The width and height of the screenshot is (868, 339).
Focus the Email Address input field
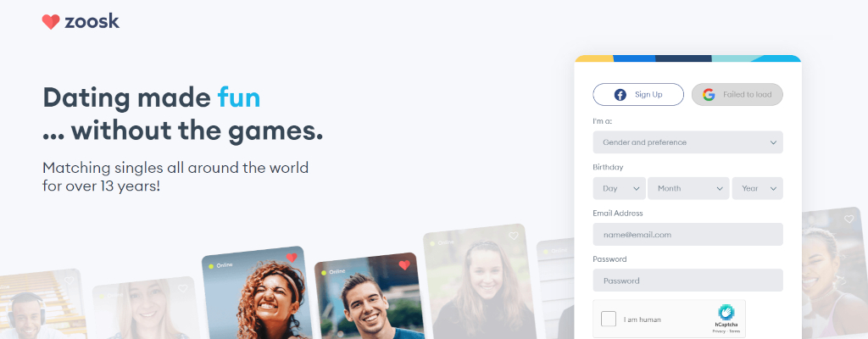tap(687, 234)
